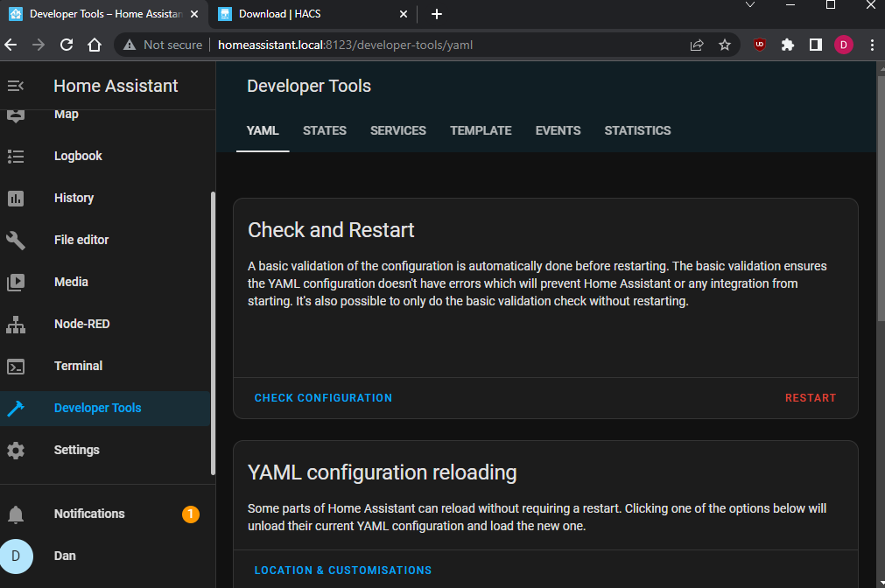Open the Settings gear icon

pos(16,451)
